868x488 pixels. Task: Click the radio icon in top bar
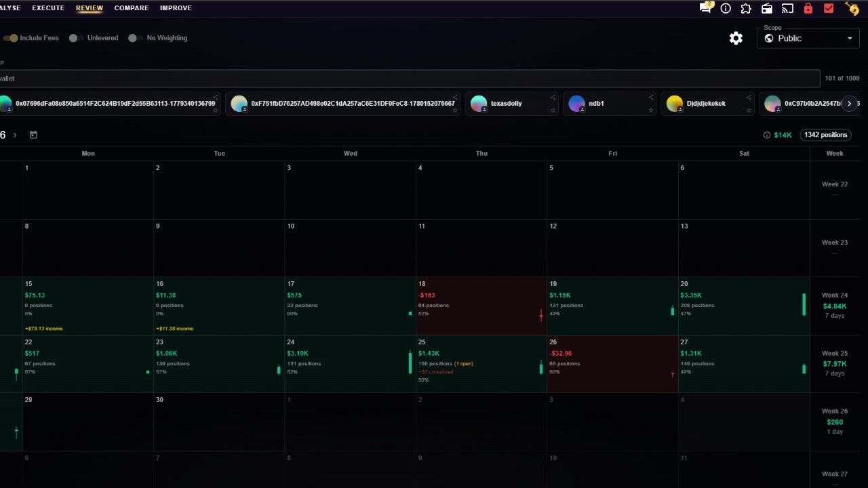pos(767,8)
